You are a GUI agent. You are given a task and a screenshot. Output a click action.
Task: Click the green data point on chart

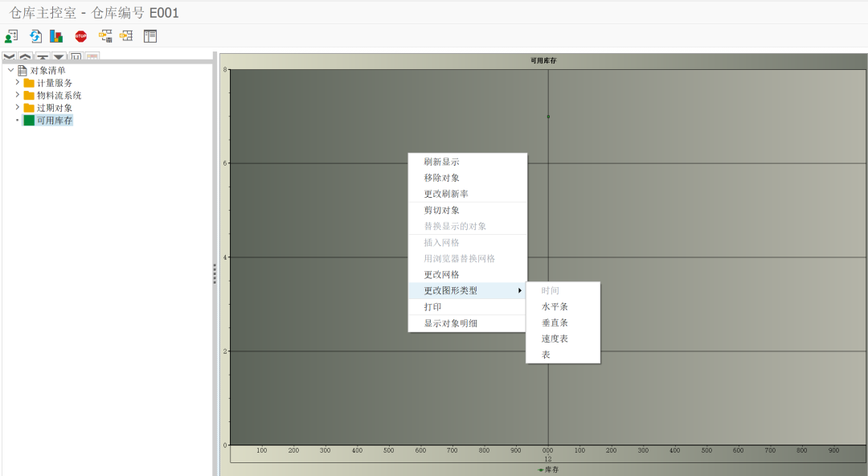[548, 117]
